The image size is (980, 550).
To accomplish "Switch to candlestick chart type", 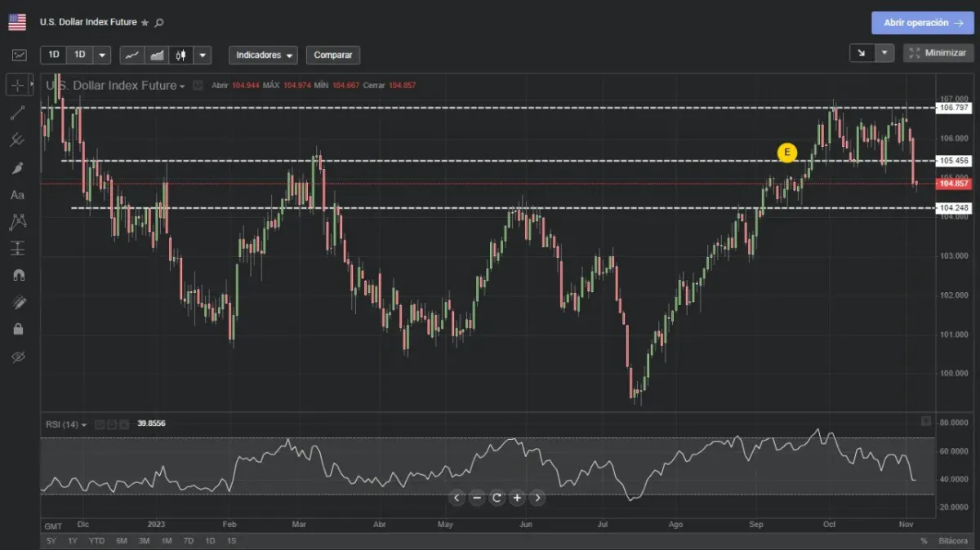I will coord(181,55).
